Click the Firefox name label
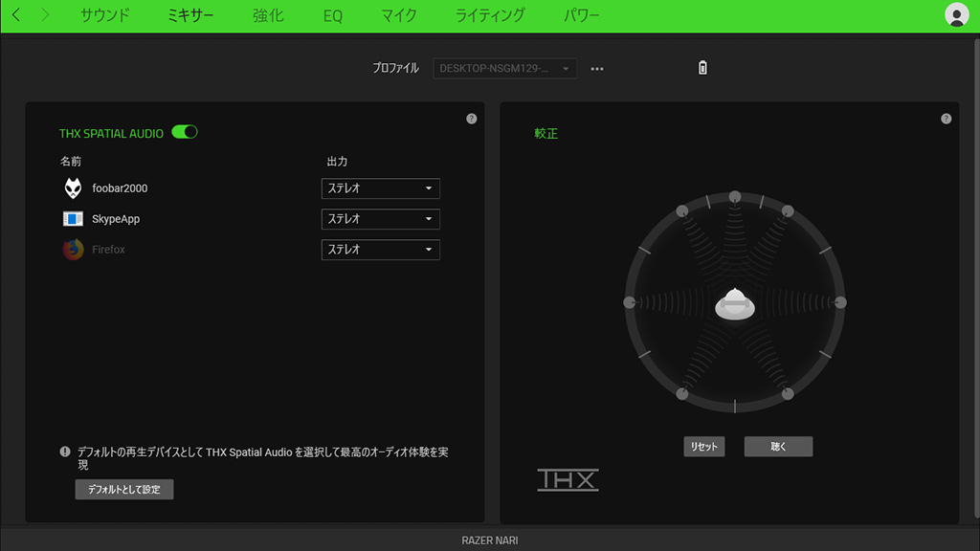 pyautogui.click(x=108, y=250)
